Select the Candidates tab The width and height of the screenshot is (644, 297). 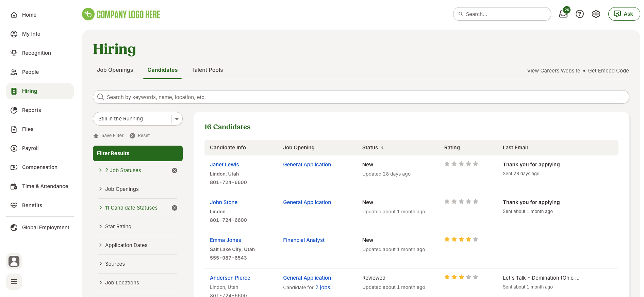click(163, 70)
